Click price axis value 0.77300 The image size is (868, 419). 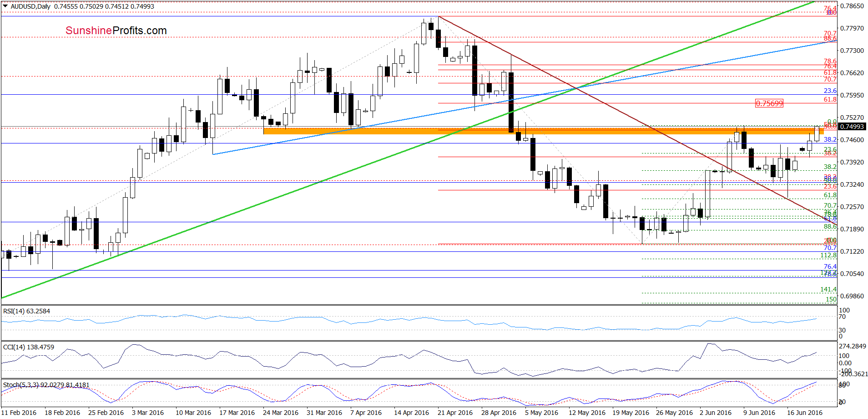click(x=852, y=51)
